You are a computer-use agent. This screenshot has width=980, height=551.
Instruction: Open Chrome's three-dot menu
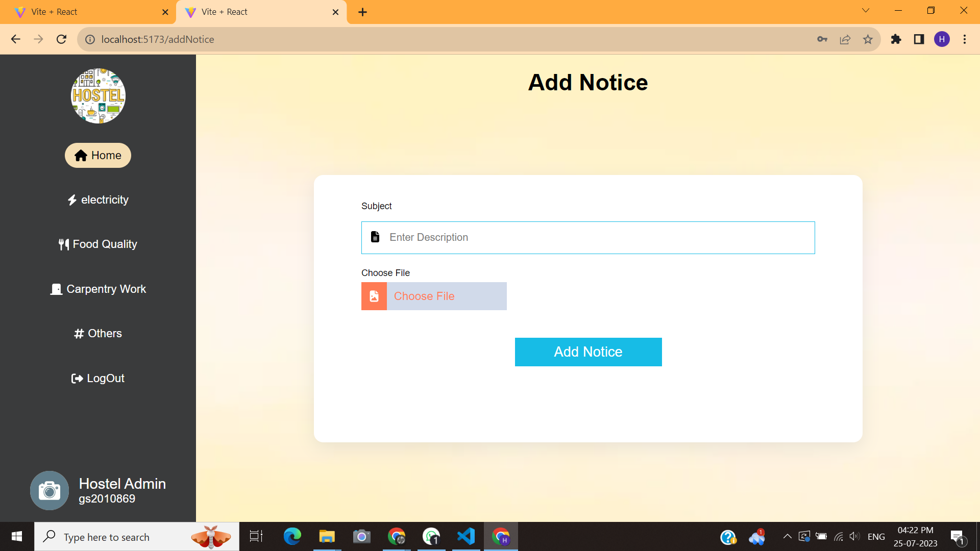[965, 39]
